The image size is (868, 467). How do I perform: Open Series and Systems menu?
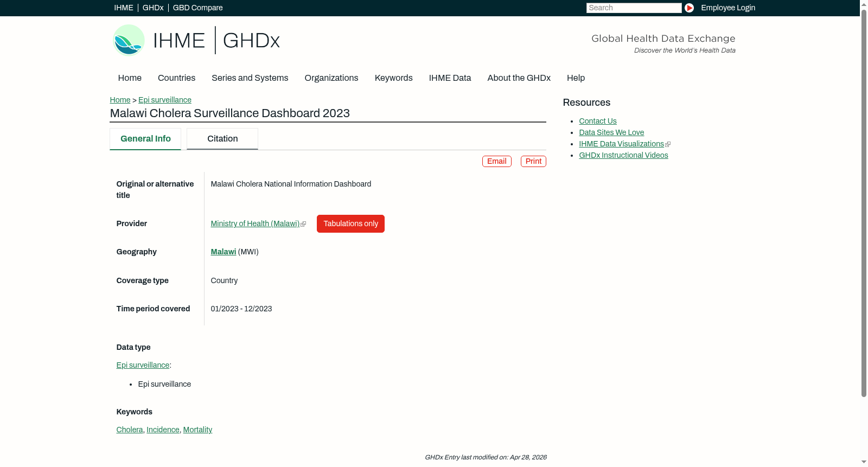[250, 78]
